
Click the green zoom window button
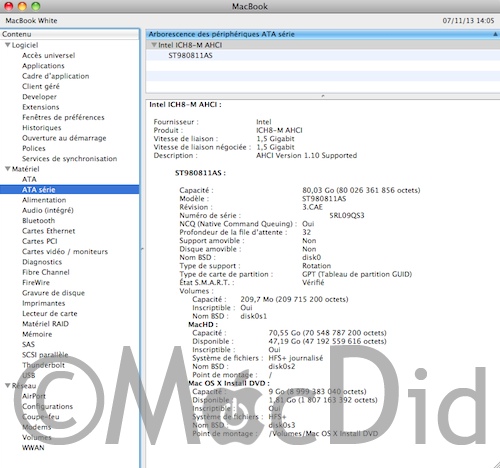36,6
